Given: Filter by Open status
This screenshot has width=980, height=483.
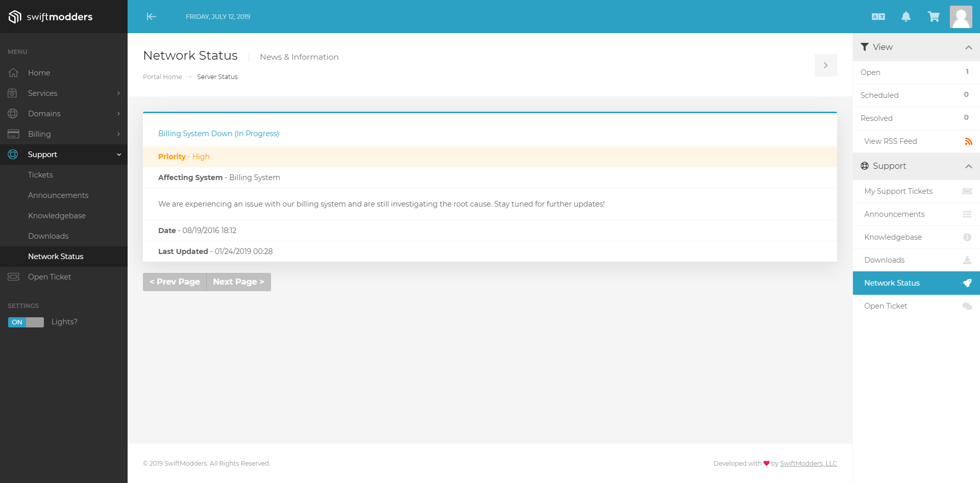Looking at the screenshot, I should tap(870, 72).
